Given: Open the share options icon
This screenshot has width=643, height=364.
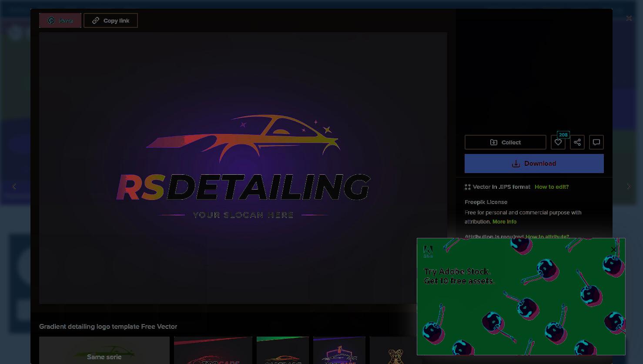Looking at the screenshot, I should (577, 142).
